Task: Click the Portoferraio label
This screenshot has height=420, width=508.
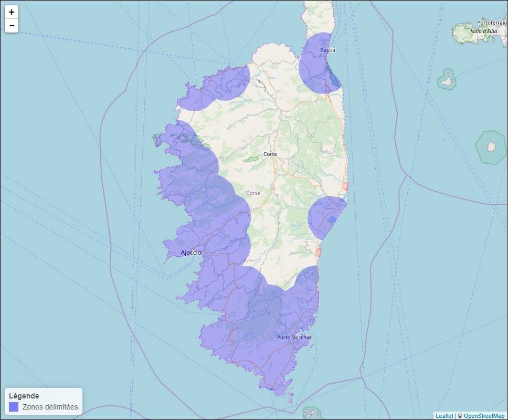Action: point(492,23)
